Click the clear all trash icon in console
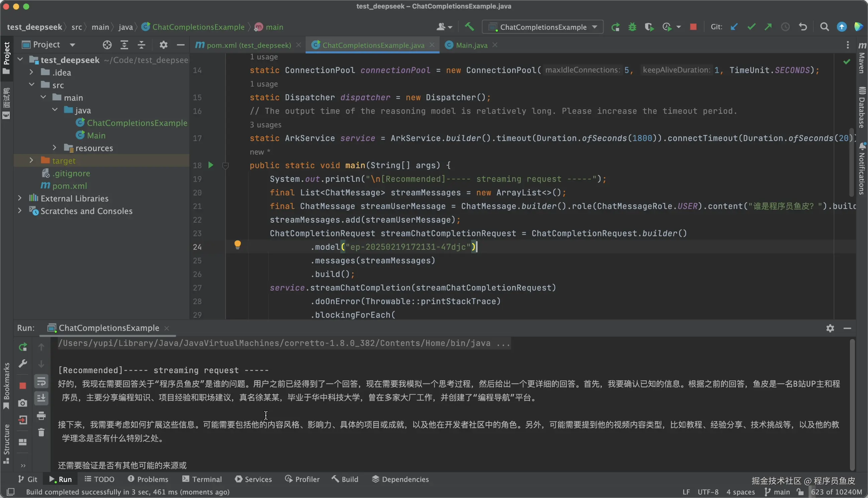This screenshot has height=498, width=868. (x=41, y=433)
